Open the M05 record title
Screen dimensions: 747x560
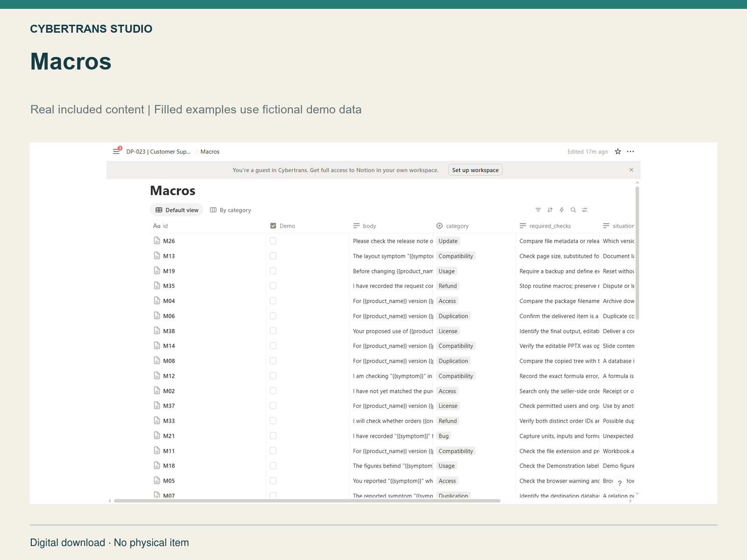click(x=169, y=481)
